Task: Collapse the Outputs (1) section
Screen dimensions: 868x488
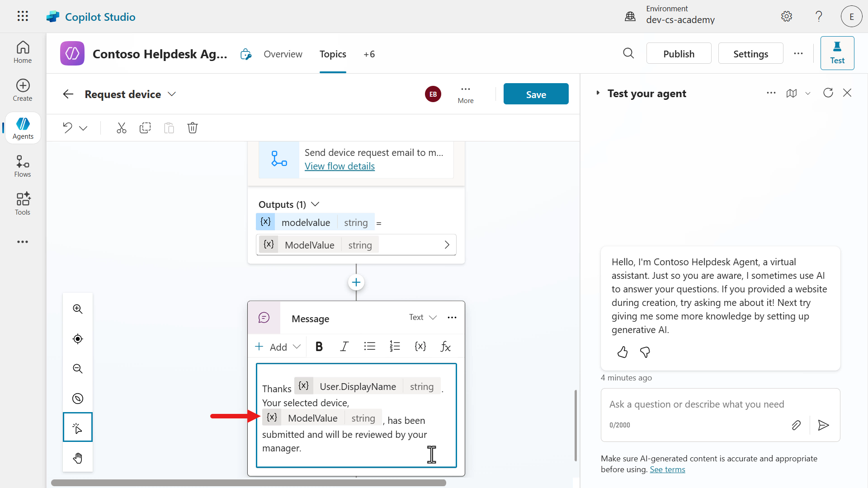Action: [x=316, y=204]
